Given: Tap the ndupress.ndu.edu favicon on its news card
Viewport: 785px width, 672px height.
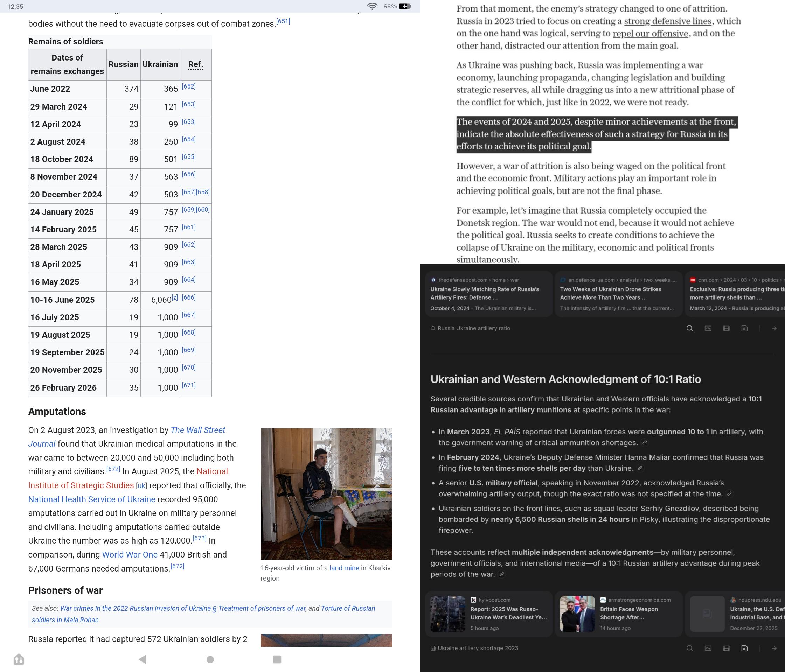Looking at the screenshot, I should pos(733,600).
